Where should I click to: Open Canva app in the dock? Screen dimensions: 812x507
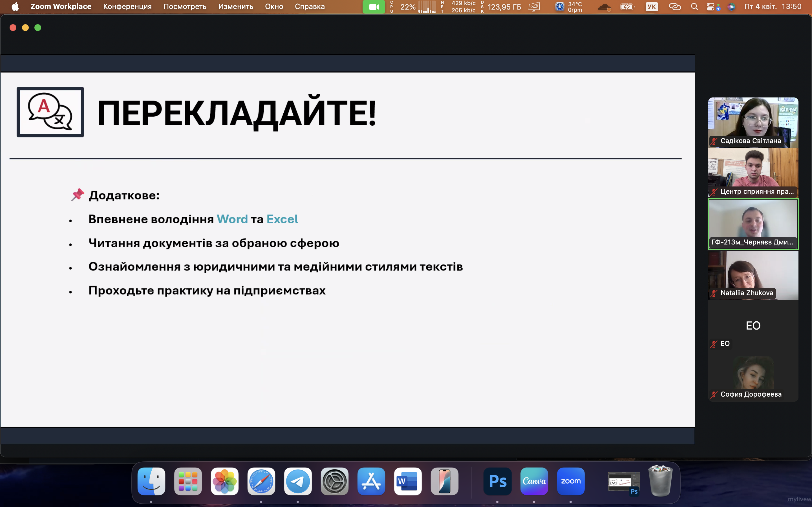click(534, 481)
